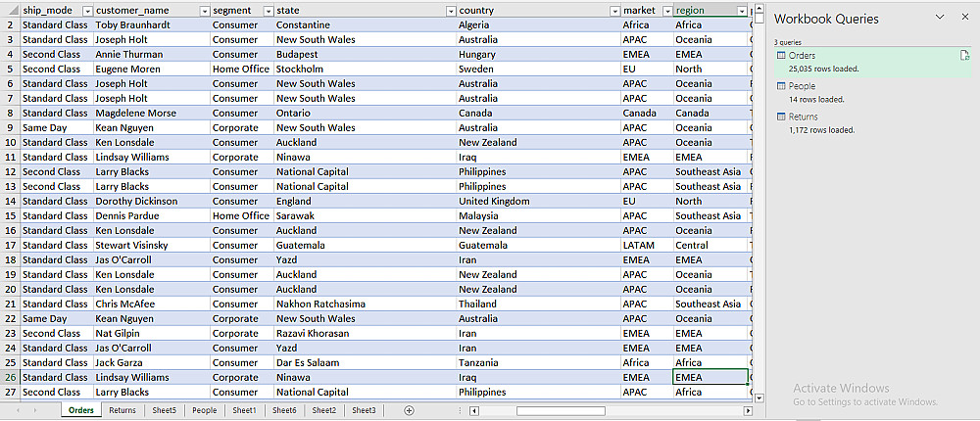Click the next sheet navigation arrow

click(x=35, y=410)
